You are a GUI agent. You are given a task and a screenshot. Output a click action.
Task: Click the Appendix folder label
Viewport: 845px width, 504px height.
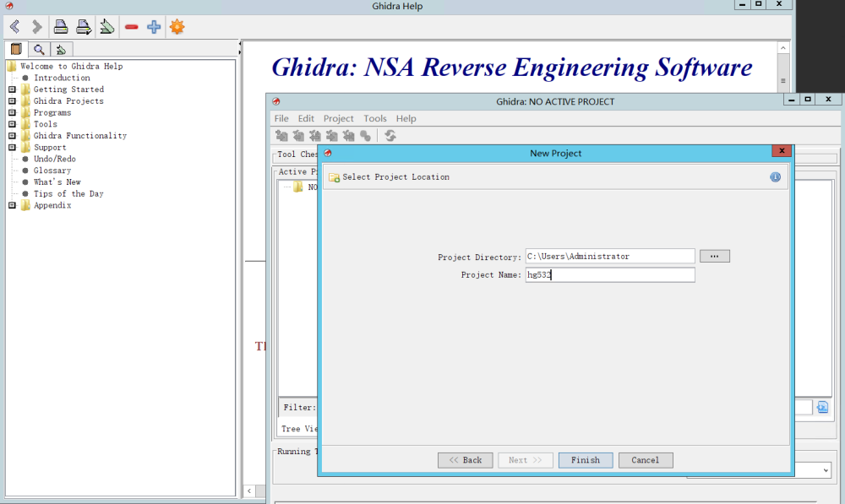pos(52,205)
